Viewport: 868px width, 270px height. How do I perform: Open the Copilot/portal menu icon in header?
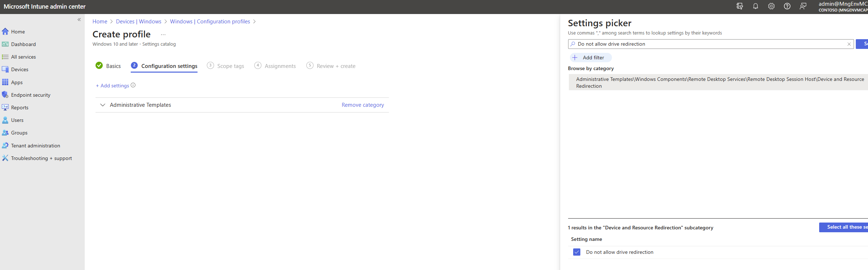(740, 6)
